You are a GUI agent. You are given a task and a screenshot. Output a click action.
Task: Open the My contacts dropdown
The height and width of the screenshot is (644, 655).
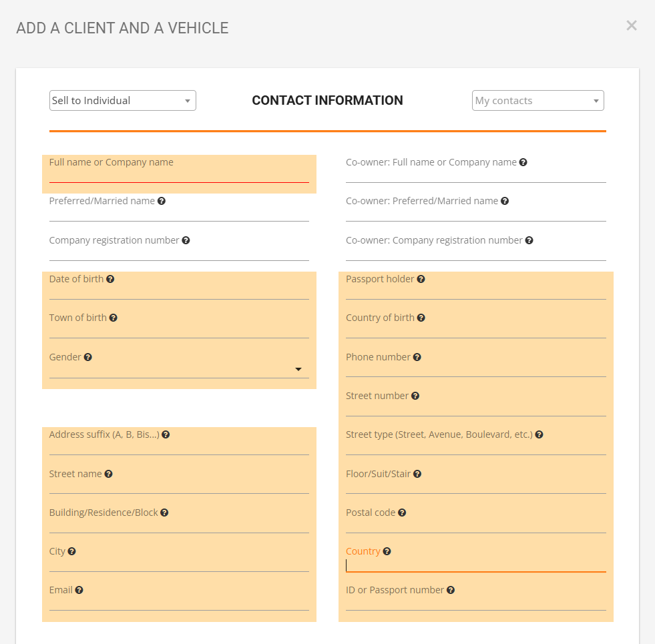tap(537, 101)
